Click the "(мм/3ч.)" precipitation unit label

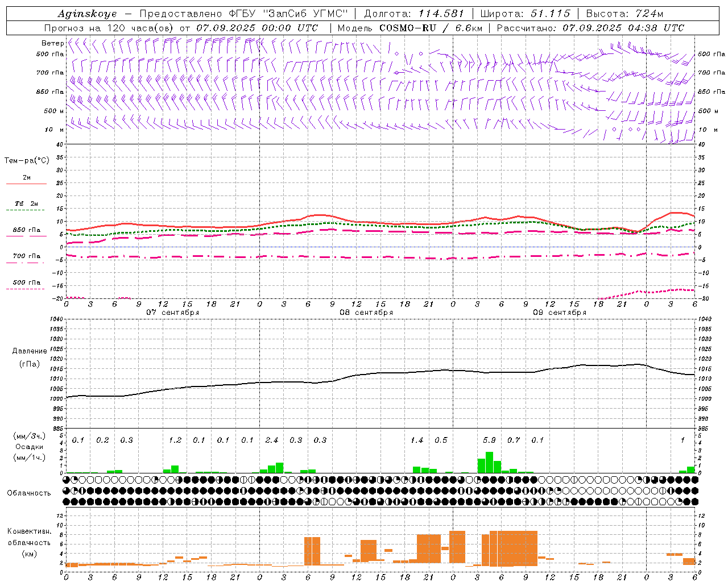(30, 436)
